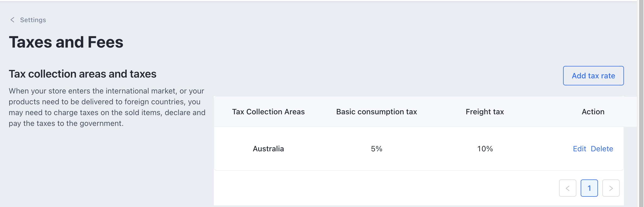Click the Action column header
Screen dimensions: 644x207
click(x=593, y=112)
